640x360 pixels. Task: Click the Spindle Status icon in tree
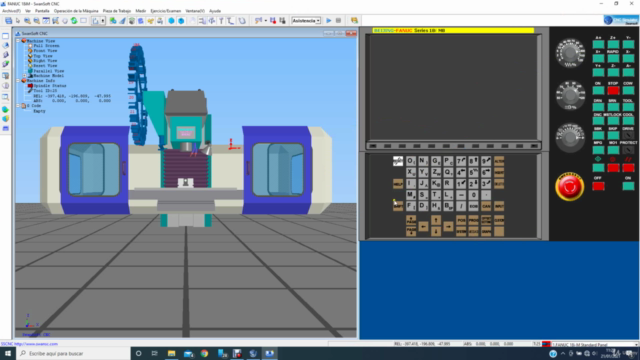(x=30, y=86)
